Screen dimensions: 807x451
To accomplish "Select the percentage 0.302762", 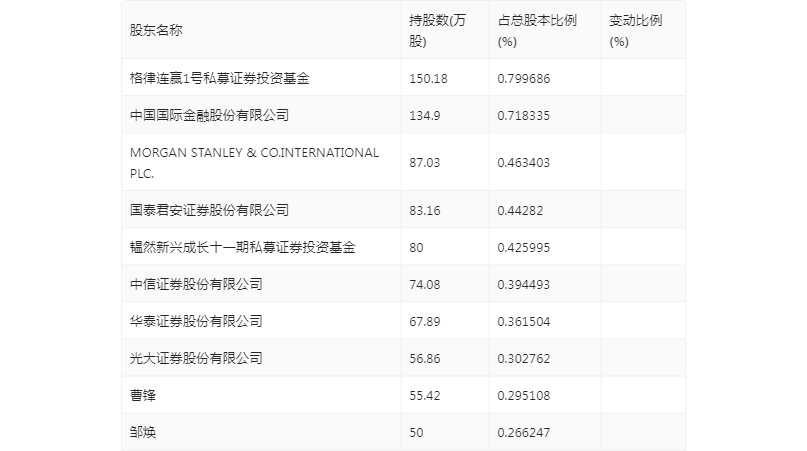I will pos(523,359).
